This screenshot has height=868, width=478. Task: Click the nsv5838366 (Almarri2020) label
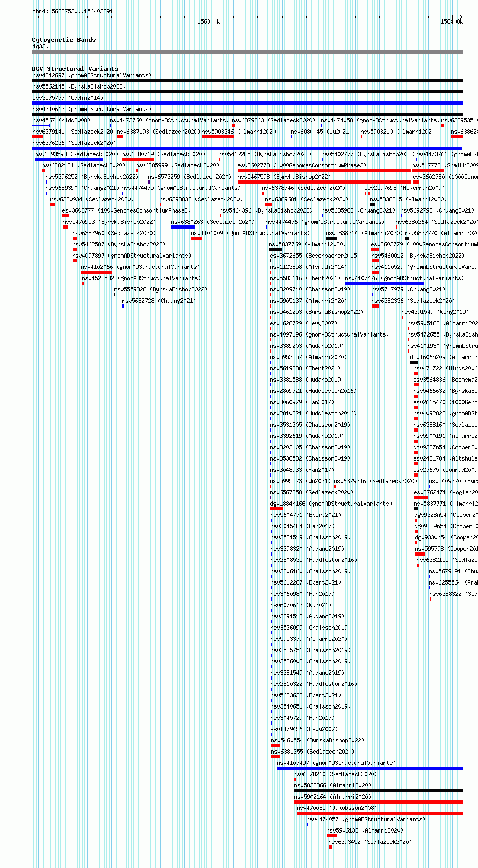point(333,785)
